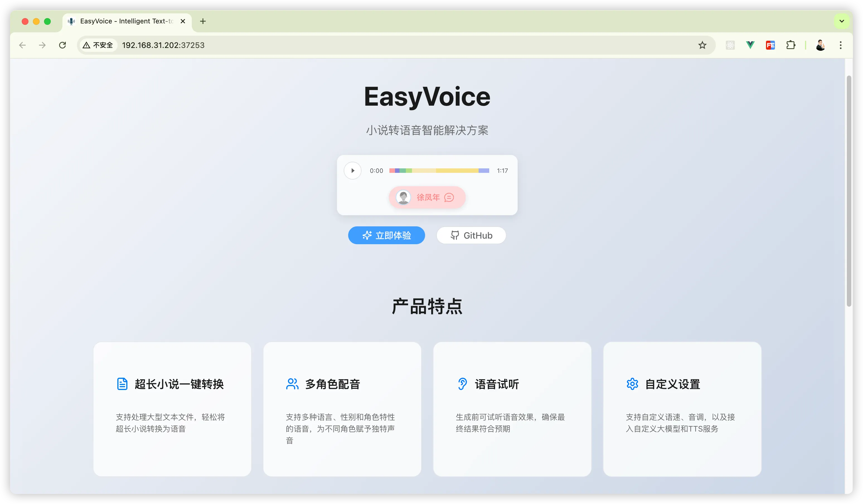Screen dimensions: 863x504
Task: Open the browser Extensions puzzle menu
Action: tap(791, 45)
